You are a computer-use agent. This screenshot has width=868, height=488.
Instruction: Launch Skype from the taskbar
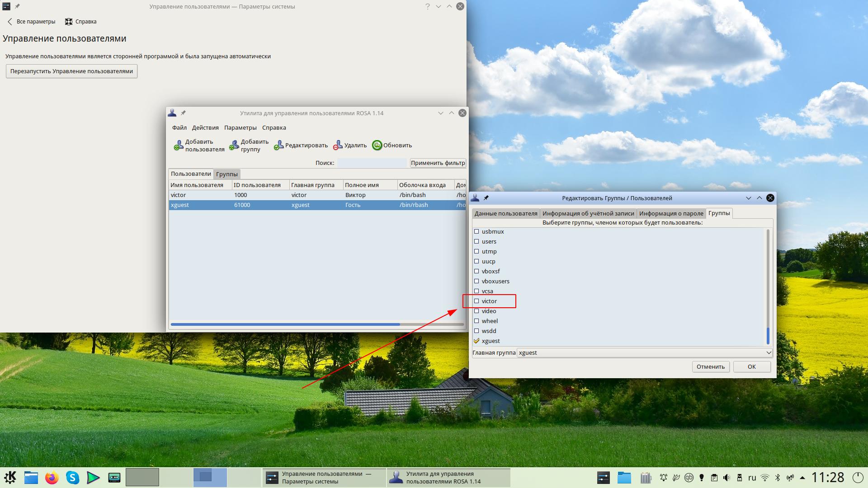click(72, 477)
